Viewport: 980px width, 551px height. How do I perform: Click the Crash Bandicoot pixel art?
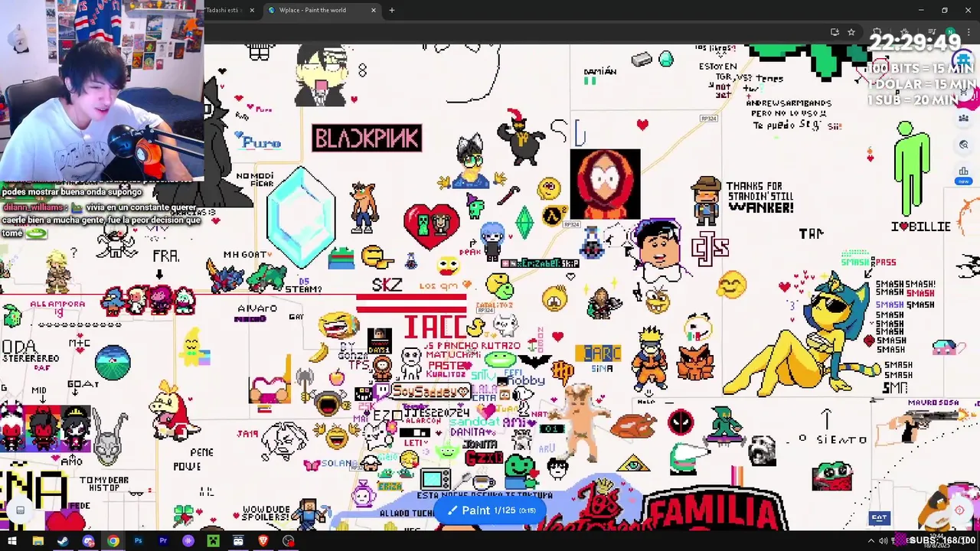pos(363,207)
